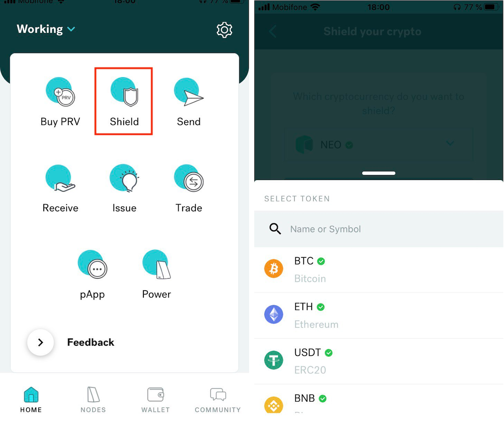Screen dimensions: 504x436
Task: Open the Community tab
Action: (218, 400)
